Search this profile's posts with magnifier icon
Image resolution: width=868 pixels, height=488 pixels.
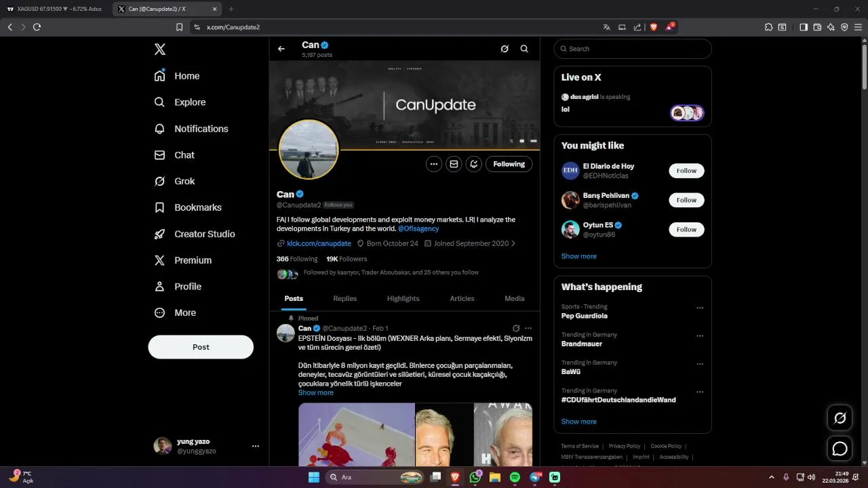click(524, 49)
